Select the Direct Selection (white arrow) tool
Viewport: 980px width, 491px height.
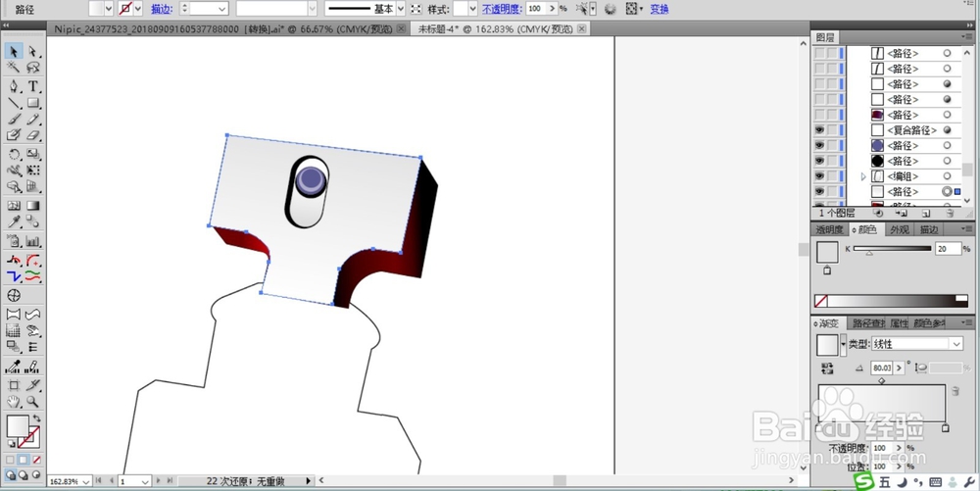32,51
